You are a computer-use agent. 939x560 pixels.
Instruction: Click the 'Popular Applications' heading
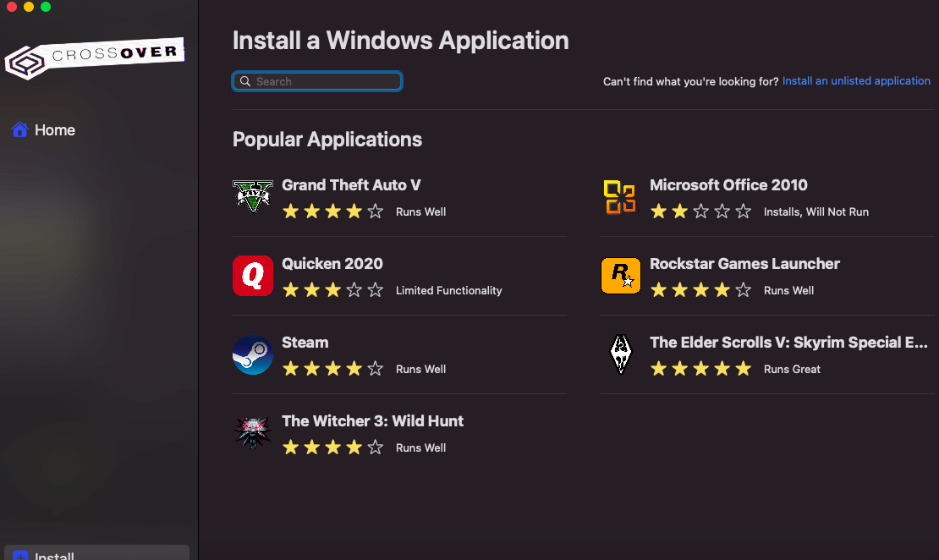327,140
